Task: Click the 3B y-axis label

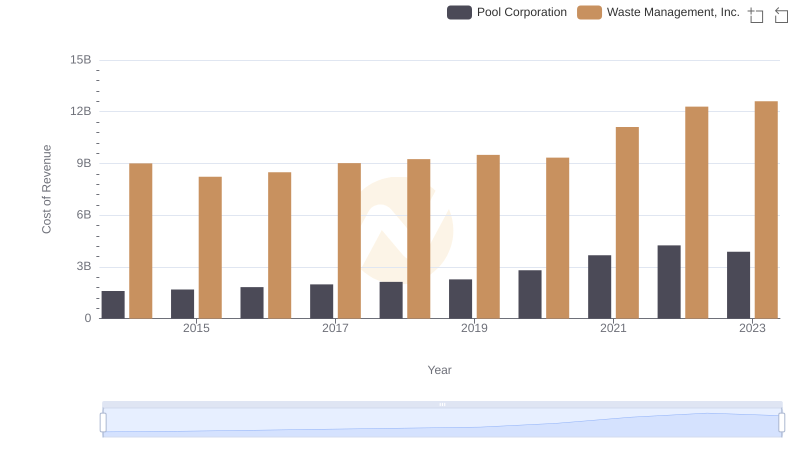Action: click(84, 266)
